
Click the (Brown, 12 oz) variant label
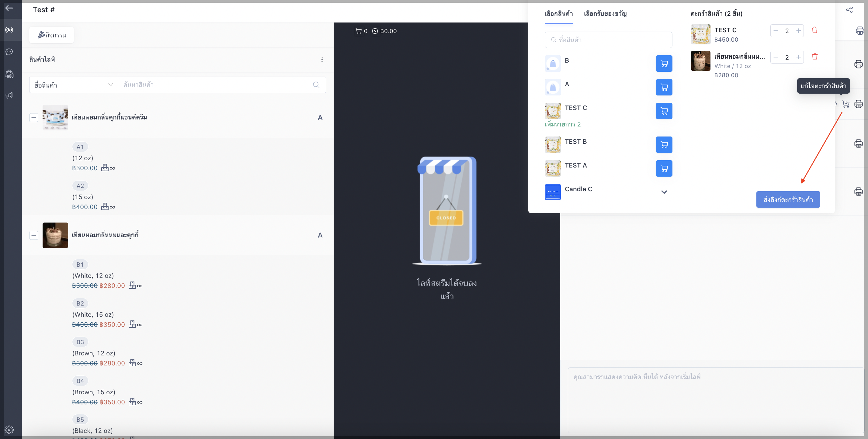94,353
